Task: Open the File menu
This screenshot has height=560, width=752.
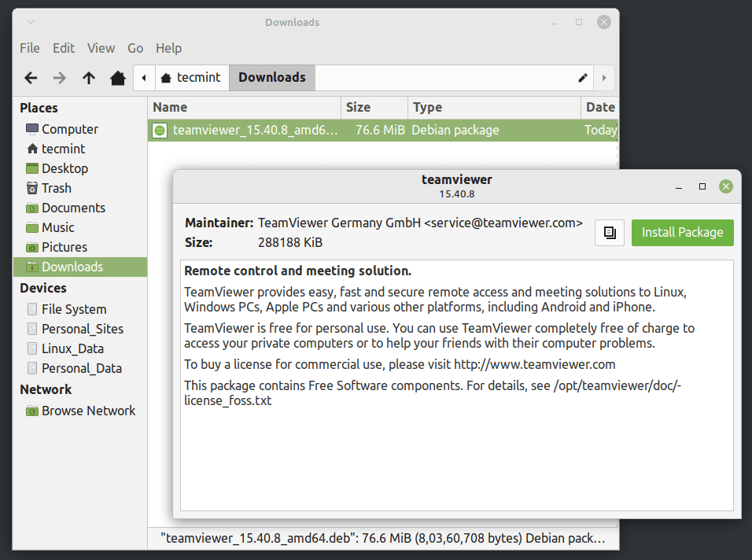Action: [x=30, y=48]
